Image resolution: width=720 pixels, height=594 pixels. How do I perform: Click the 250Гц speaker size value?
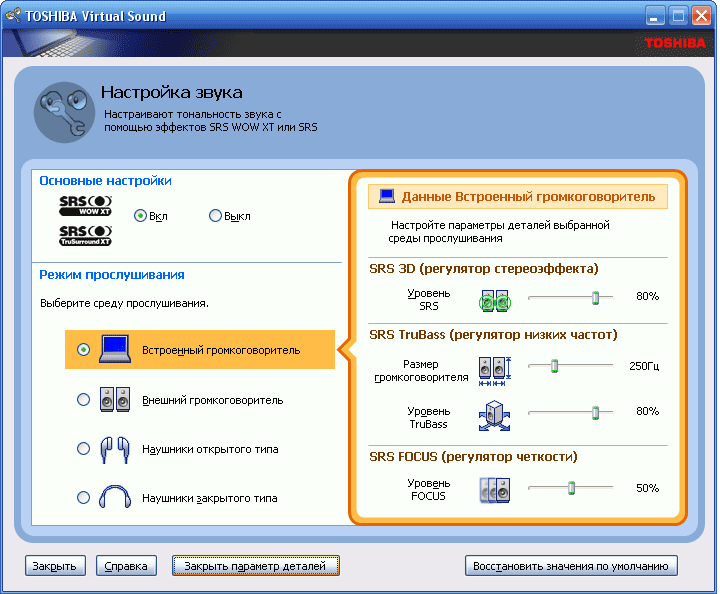click(x=644, y=366)
